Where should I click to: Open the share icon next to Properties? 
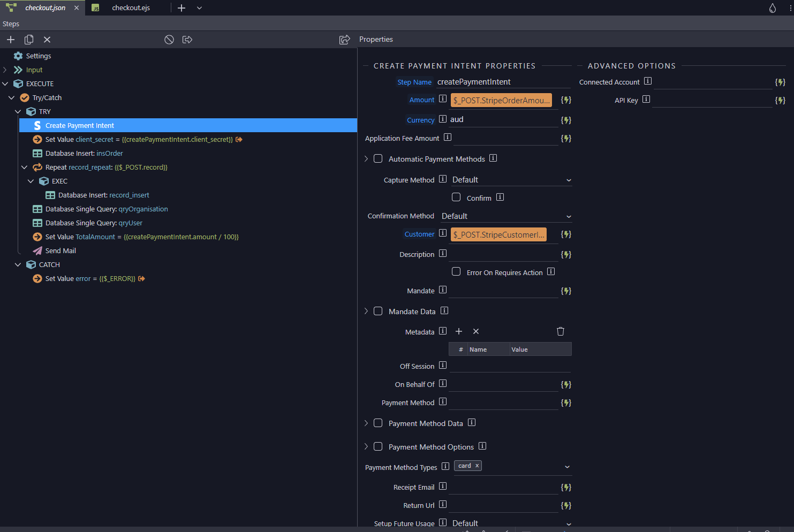pyautogui.click(x=344, y=39)
